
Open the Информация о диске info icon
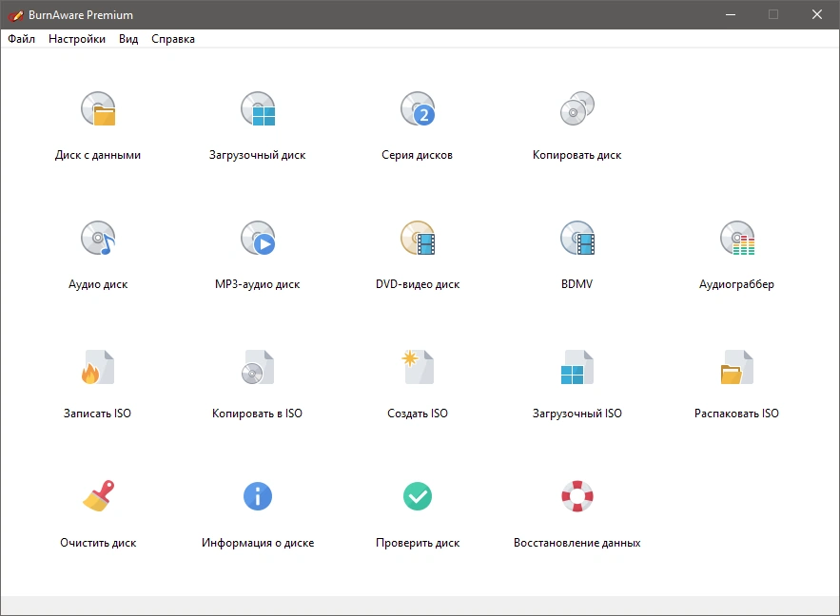click(x=258, y=496)
